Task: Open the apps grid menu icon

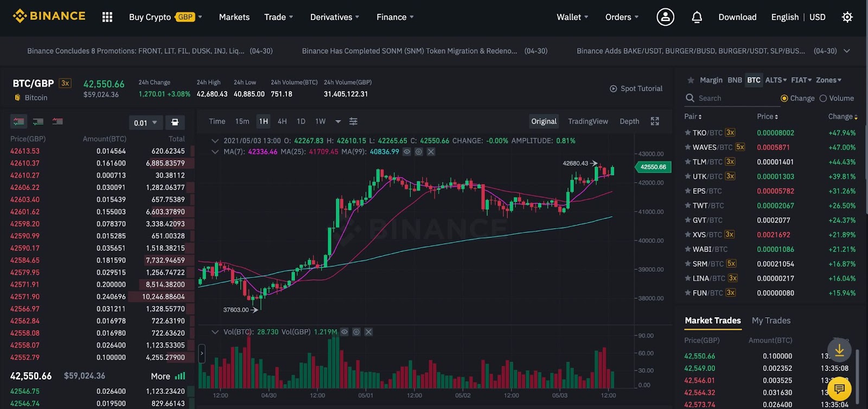Action: click(x=107, y=17)
